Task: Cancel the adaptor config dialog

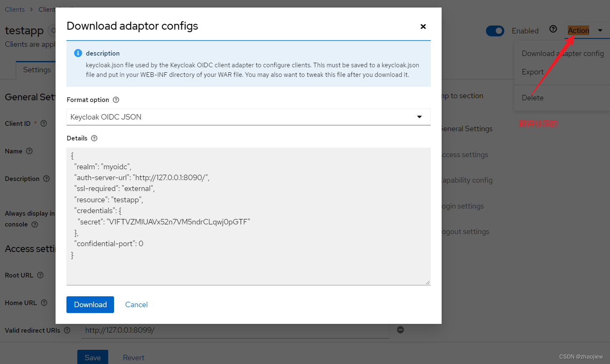Action: click(x=137, y=305)
